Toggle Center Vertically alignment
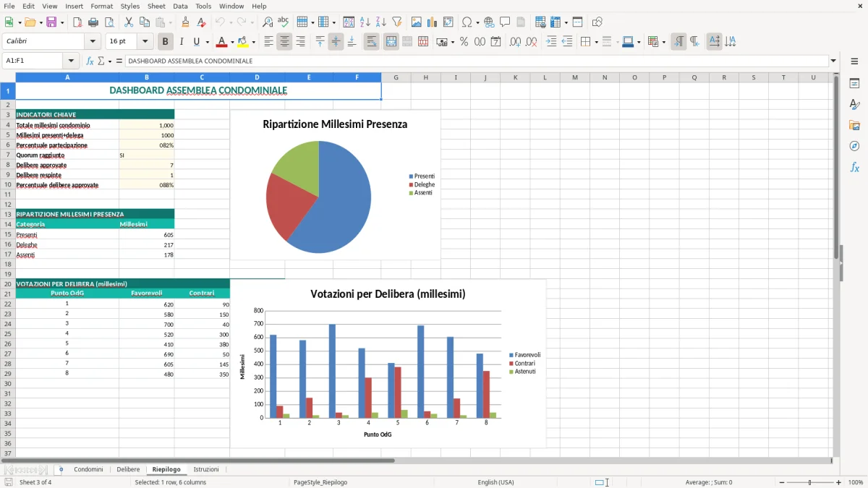The width and height of the screenshot is (868, 488). [x=336, y=42]
